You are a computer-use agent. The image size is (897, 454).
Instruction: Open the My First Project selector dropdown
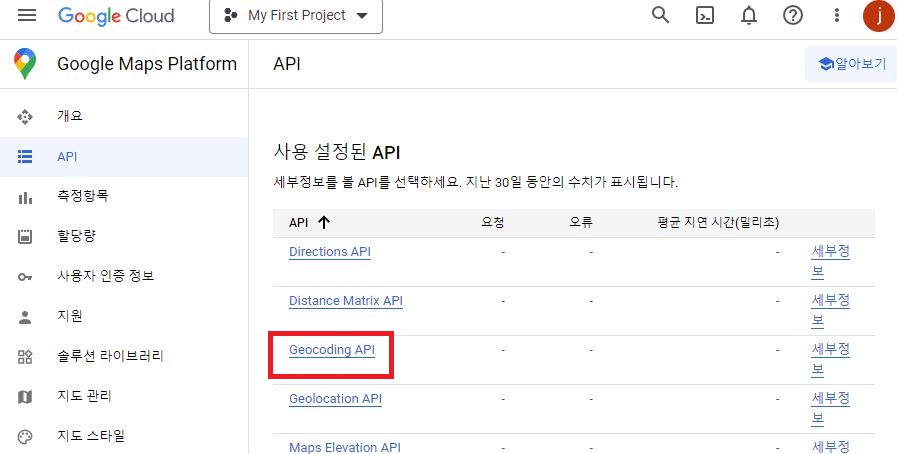coord(296,15)
